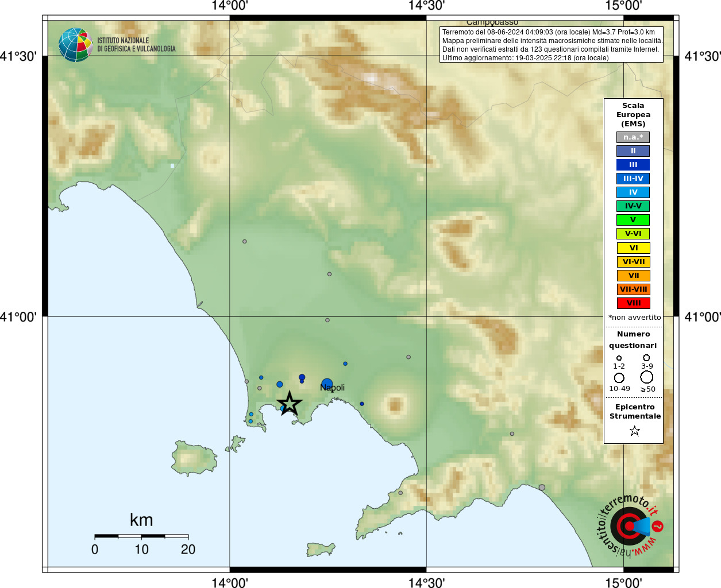Screen dimensions: 721x588
Task: Select the red VIII intensity swatch
Action: (x=633, y=303)
